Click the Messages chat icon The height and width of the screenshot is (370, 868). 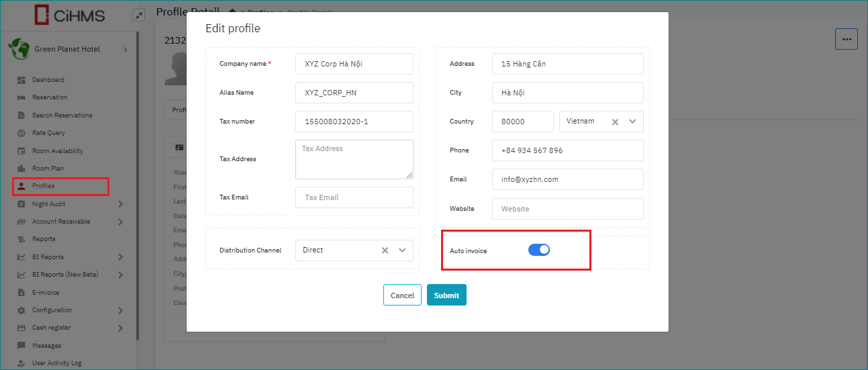(x=21, y=346)
